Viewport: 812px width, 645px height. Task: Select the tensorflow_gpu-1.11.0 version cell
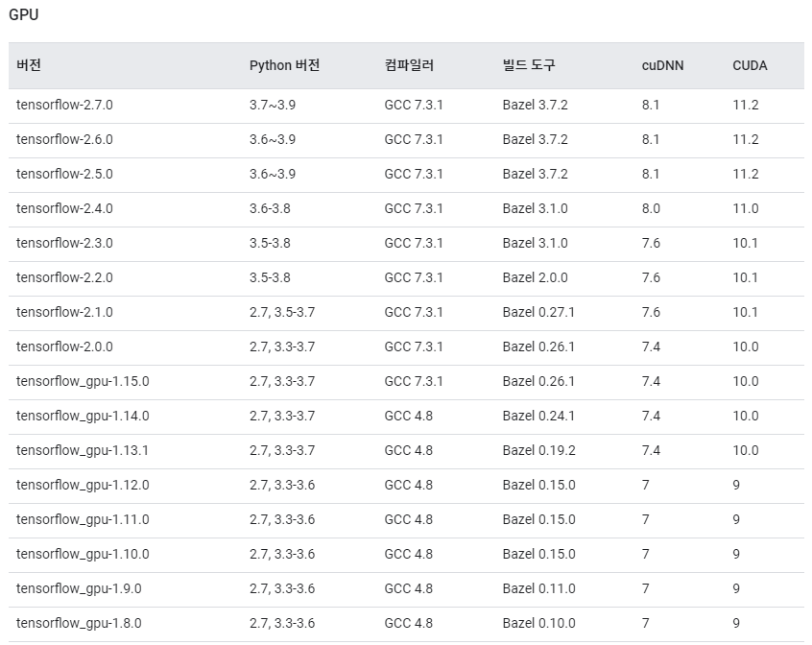[x=83, y=519]
